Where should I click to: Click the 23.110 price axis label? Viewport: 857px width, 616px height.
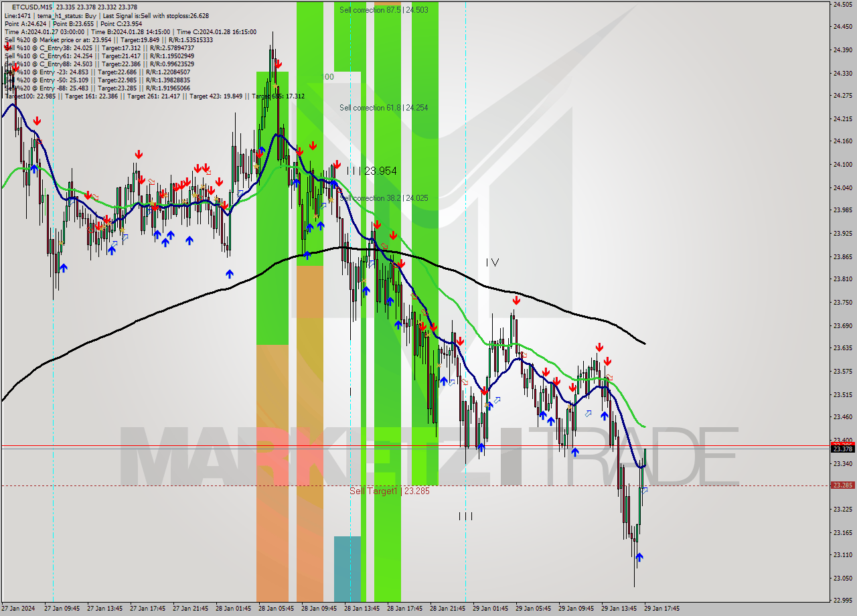pos(842,555)
